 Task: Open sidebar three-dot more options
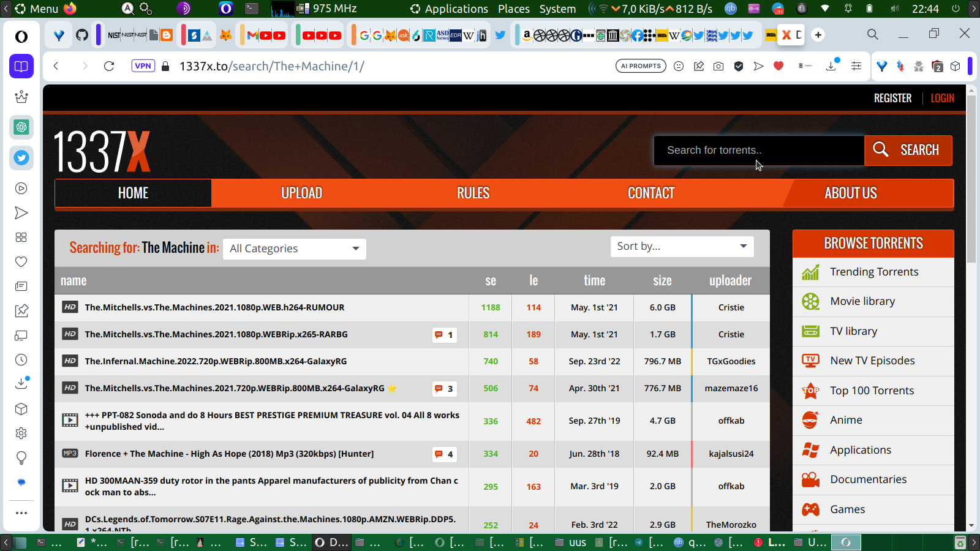[x=21, y=513]
